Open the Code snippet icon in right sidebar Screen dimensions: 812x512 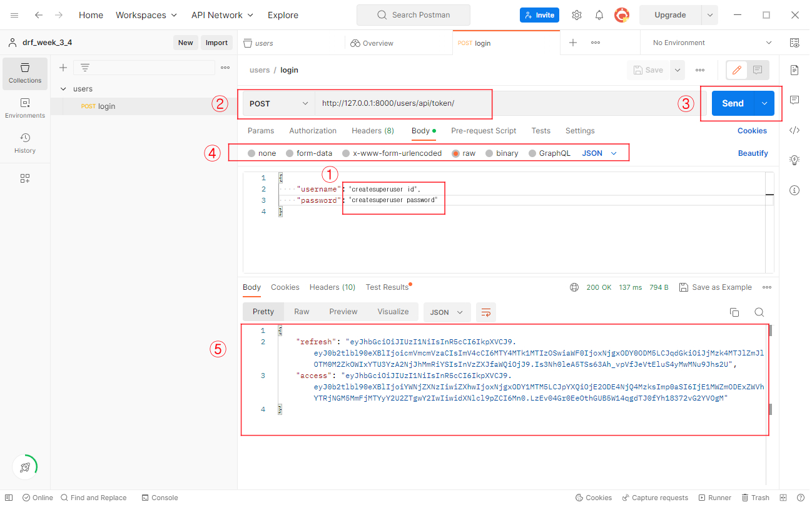tap(794, 130)
